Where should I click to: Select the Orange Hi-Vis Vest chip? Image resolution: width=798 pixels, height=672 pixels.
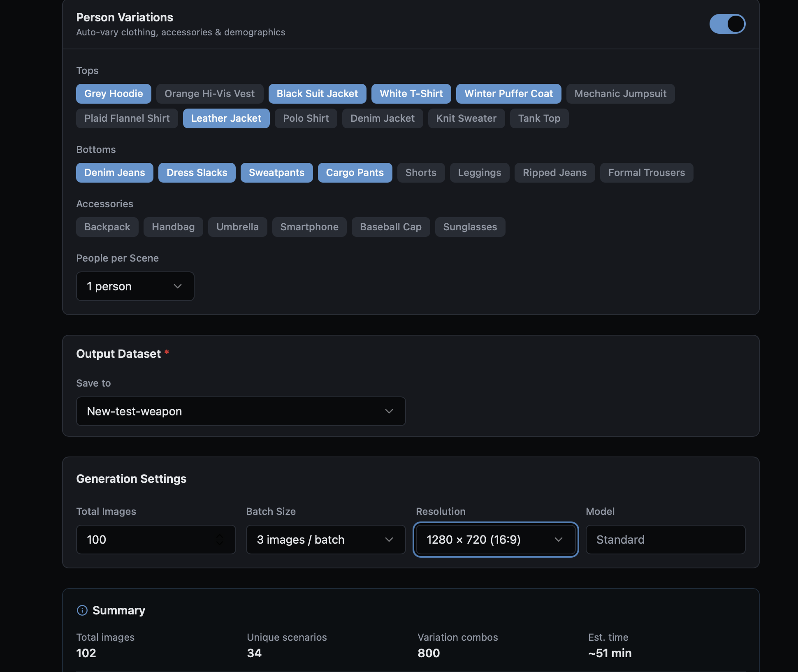pyautogui.click(x=210, y=94)
